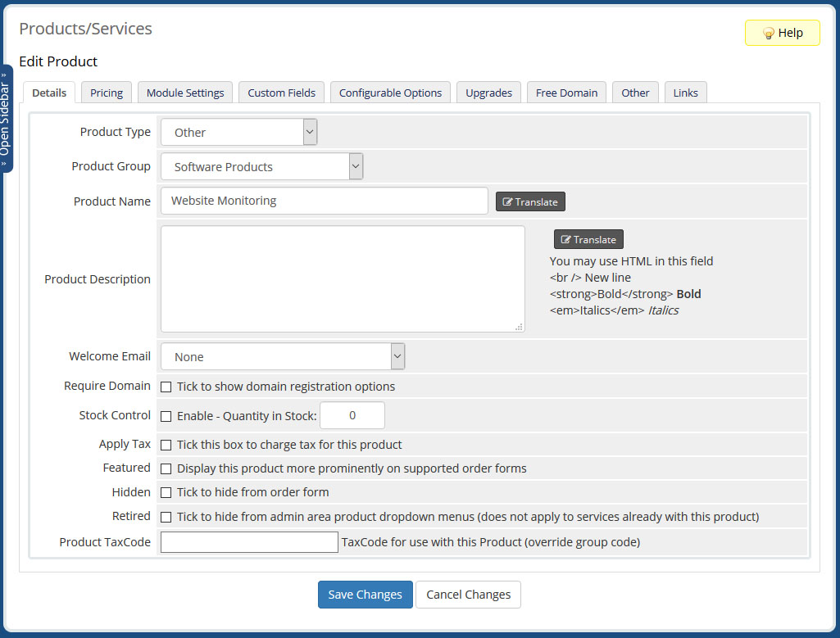
Task: Open the collapsed sidebar tab
Action: [x=7, y=118]
